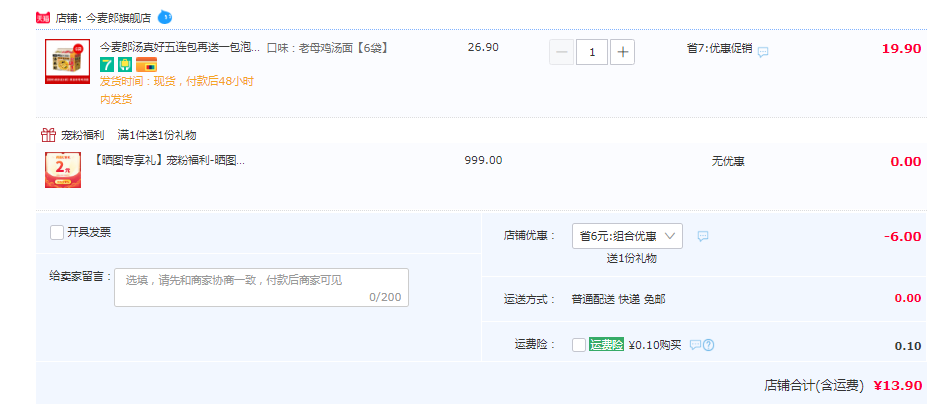Image resolution: width=935 pixels, height=404 pixels.
Task: Click the item subtotal 19.90
Action: [902, 49]
